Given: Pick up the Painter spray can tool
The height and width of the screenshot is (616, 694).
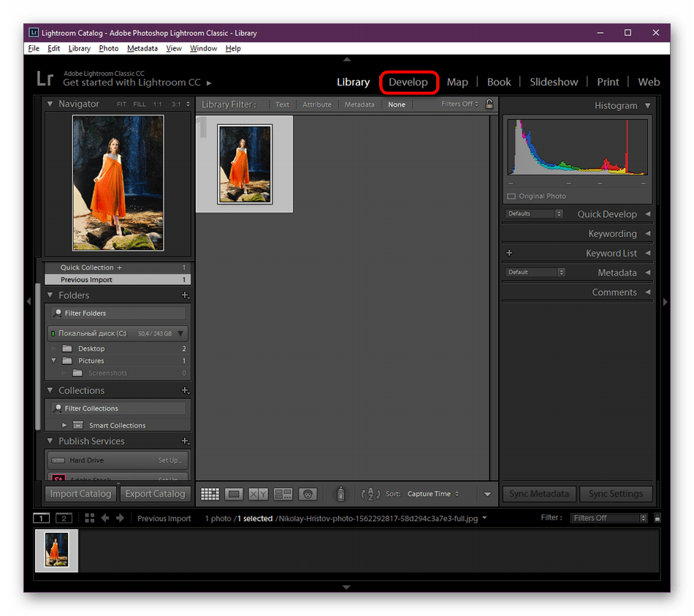Looking at the screenshot, I should 340,494.
